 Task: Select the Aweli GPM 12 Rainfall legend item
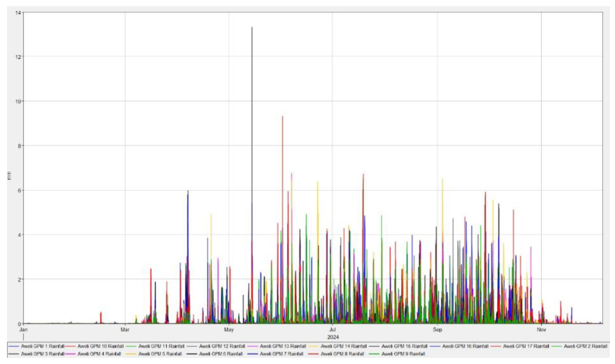(222, 346)
